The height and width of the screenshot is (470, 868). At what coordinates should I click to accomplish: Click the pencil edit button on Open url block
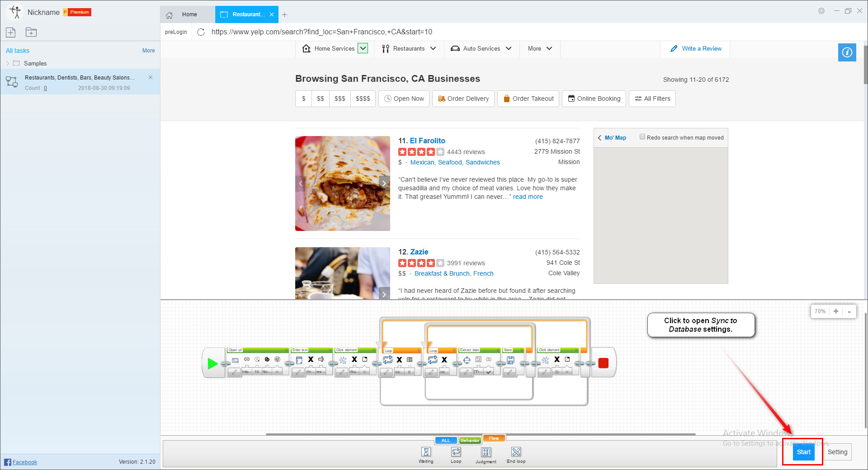pos(234,372)
